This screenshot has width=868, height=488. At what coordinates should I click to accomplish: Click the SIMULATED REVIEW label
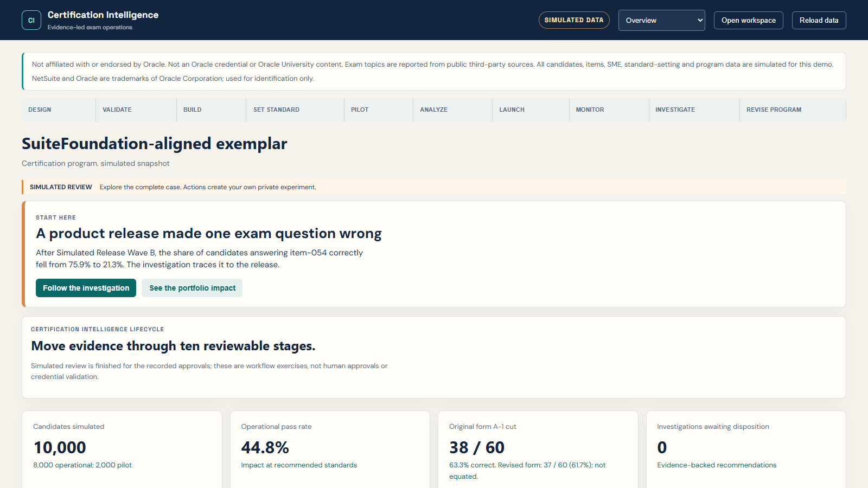(x=61, y=187)
